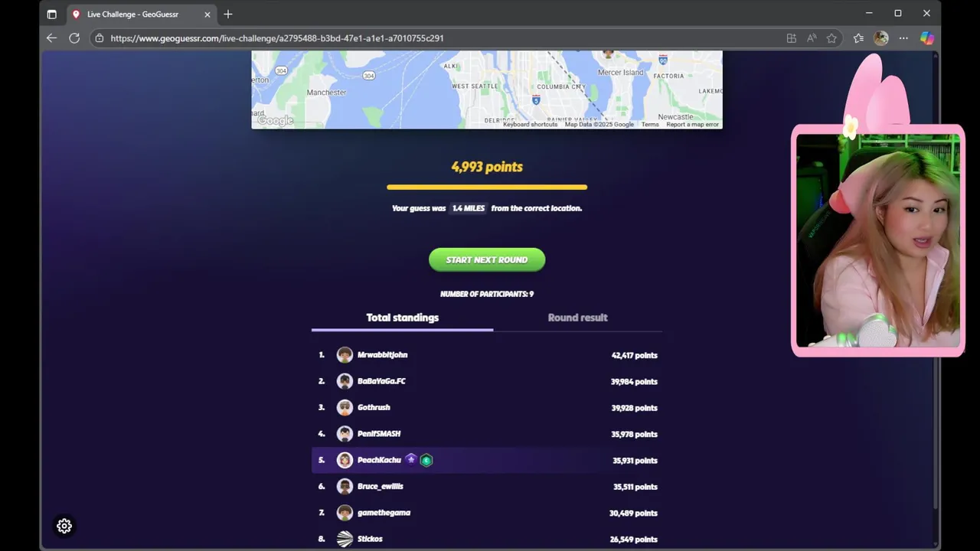Click the result map of Seattle

click(x=487, y=90)
